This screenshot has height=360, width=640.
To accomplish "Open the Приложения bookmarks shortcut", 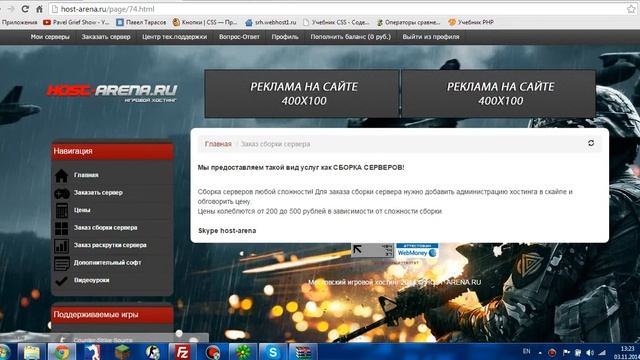I will (x=19, y=22).
